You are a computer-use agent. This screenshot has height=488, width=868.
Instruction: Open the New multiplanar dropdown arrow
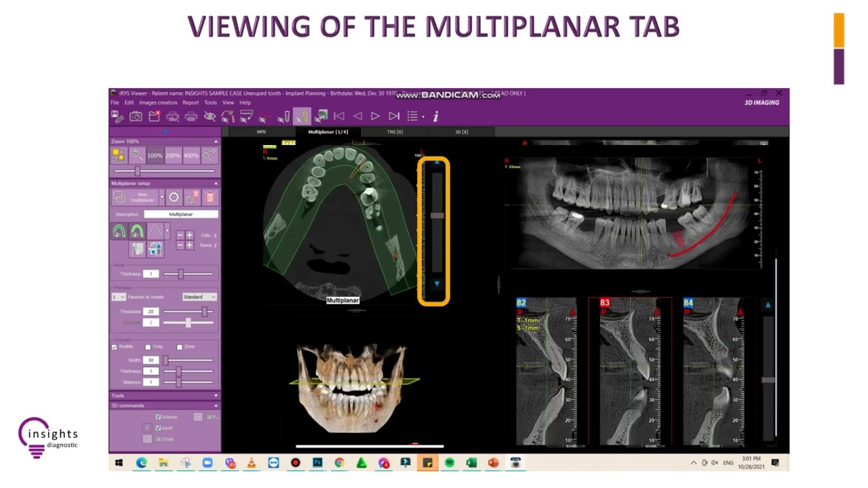pos(162,197)
